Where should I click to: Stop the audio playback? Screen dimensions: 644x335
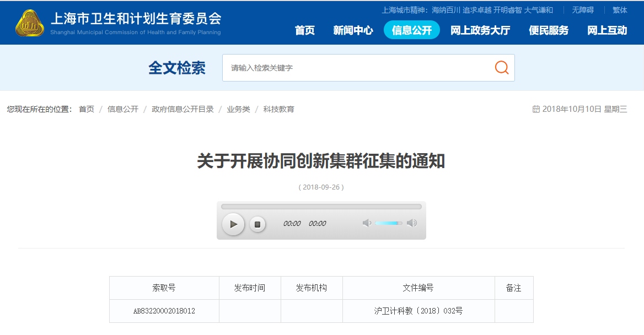point(257,224)
